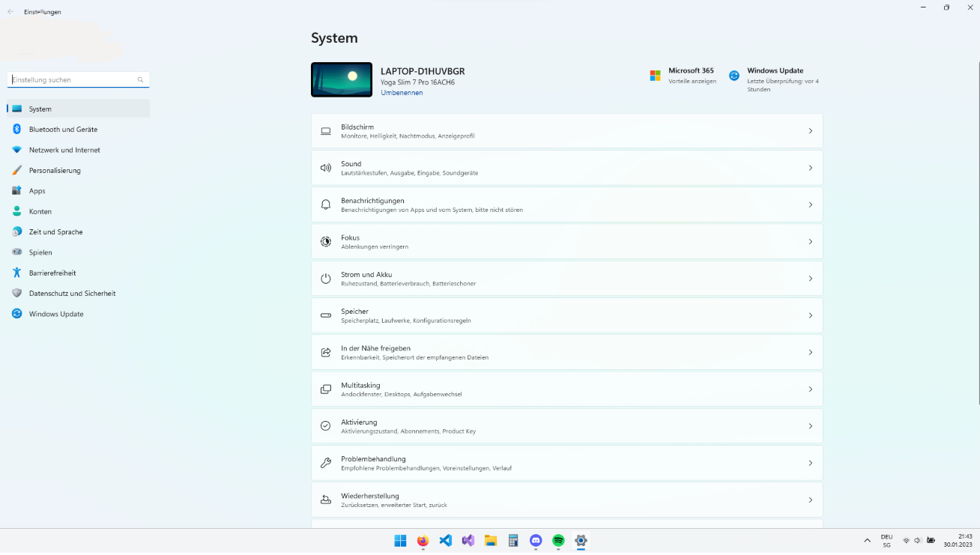Open the battery status tray icon
The height and width of the screenshot is (555, 980).
(x=931, y=539)
